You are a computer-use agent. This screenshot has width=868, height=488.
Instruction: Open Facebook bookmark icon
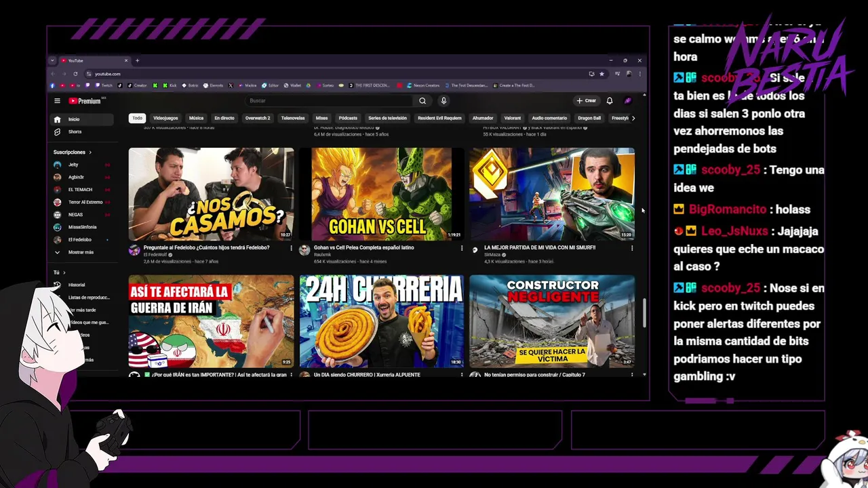52,85
